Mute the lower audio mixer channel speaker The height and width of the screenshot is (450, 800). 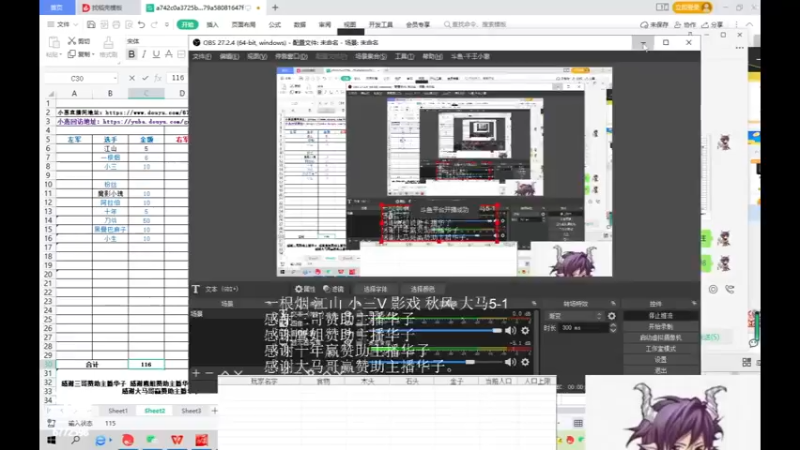pos(510,362)
